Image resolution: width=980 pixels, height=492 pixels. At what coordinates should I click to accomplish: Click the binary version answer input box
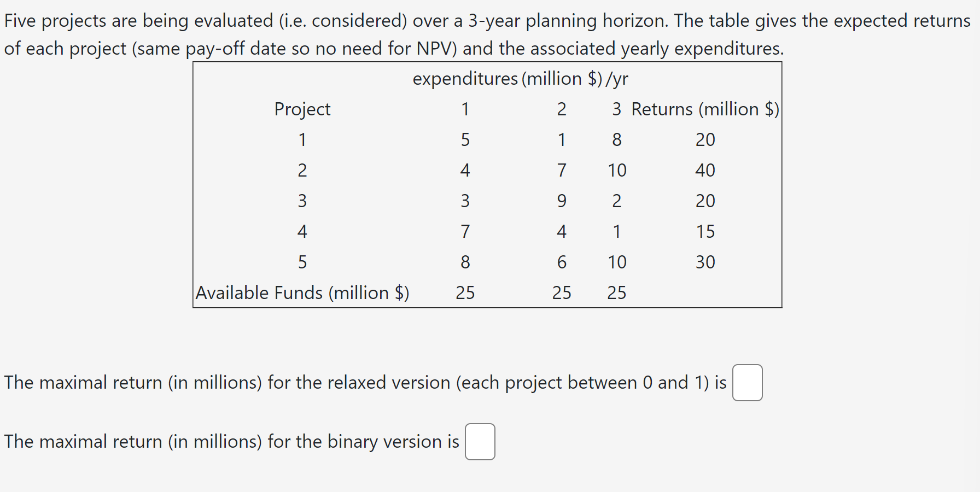pyautogui.click(x=480, y=442)
